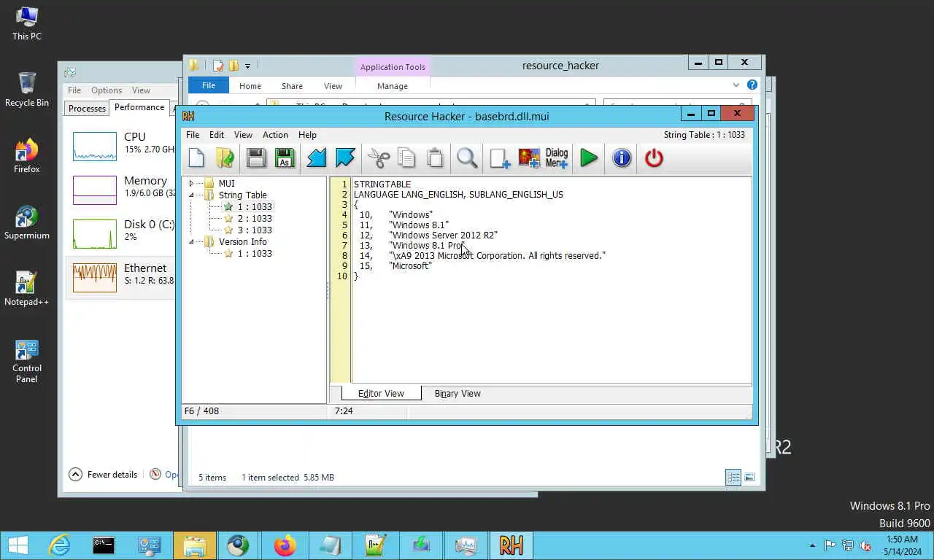
Task: Click the "Microsoft" string on line 9
Action: pos(410,266)
